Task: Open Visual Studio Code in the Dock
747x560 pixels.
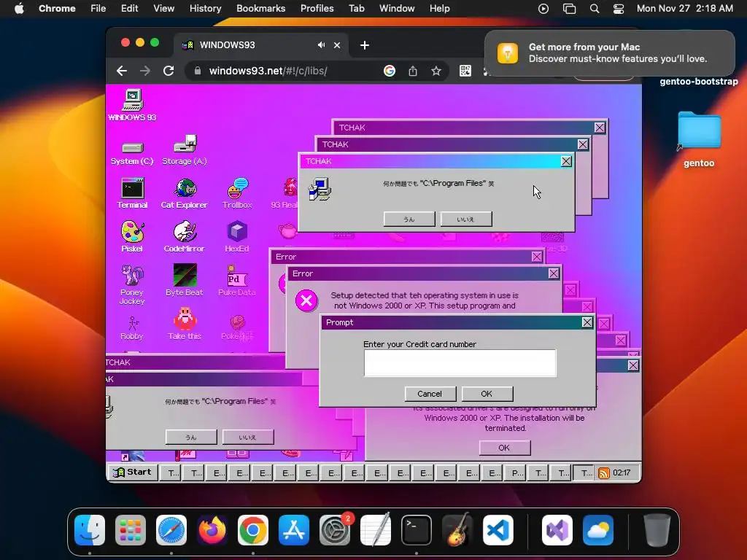Action: pyautogui.click(x=498, y=530)
